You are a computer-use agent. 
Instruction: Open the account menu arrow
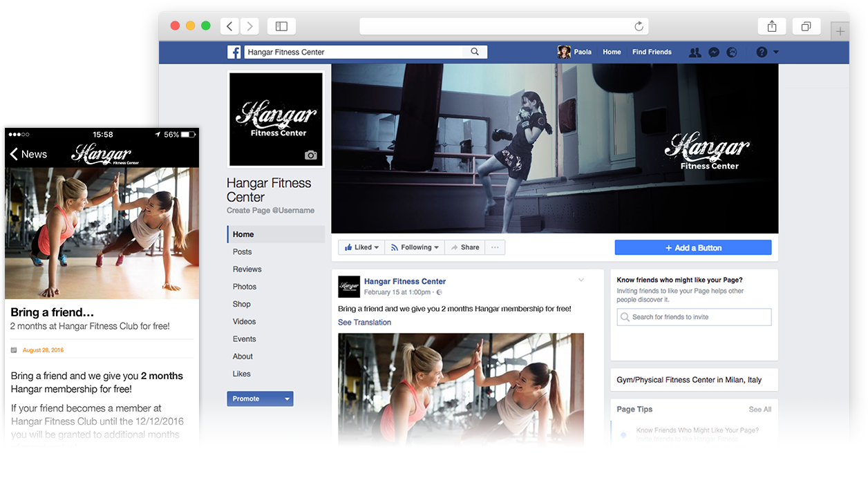776,52
